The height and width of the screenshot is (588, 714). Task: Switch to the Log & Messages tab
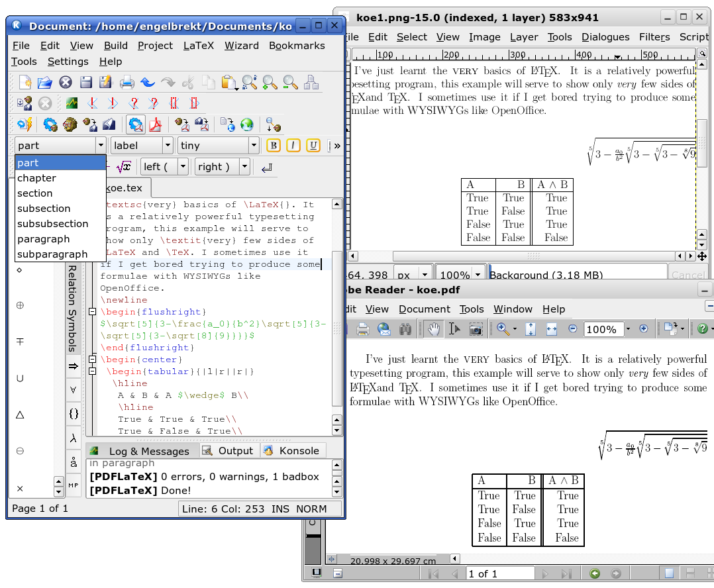pos(141,450)
